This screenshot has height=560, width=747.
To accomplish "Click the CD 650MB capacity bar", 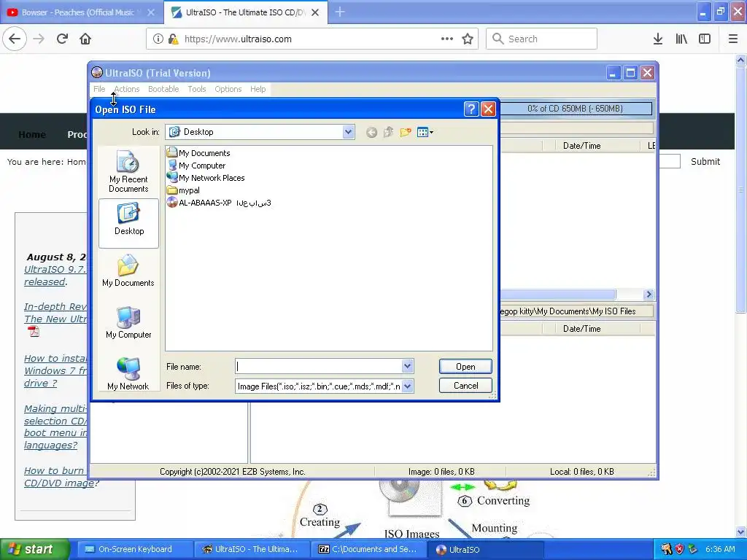I will click(575, 109).
